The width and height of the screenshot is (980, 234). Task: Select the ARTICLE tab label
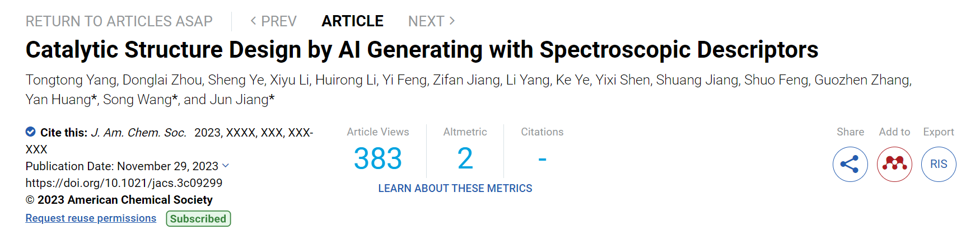tap(352, 21)
